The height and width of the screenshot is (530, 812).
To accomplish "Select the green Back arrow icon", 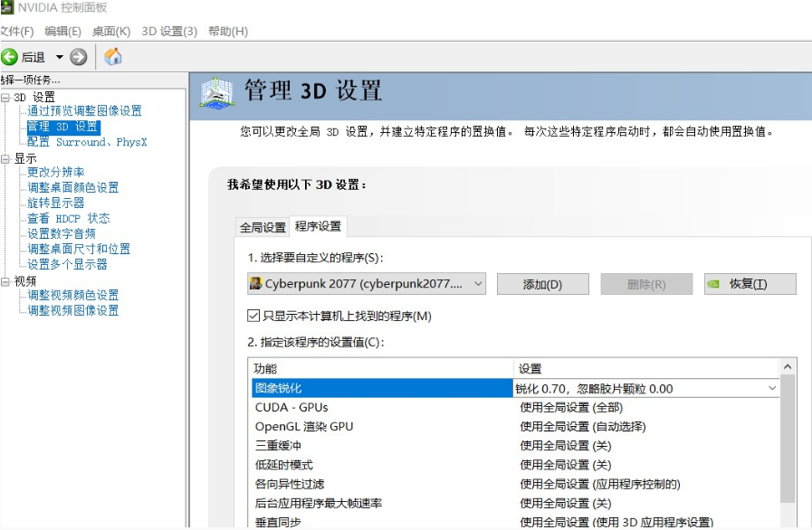I will (9, 56).
